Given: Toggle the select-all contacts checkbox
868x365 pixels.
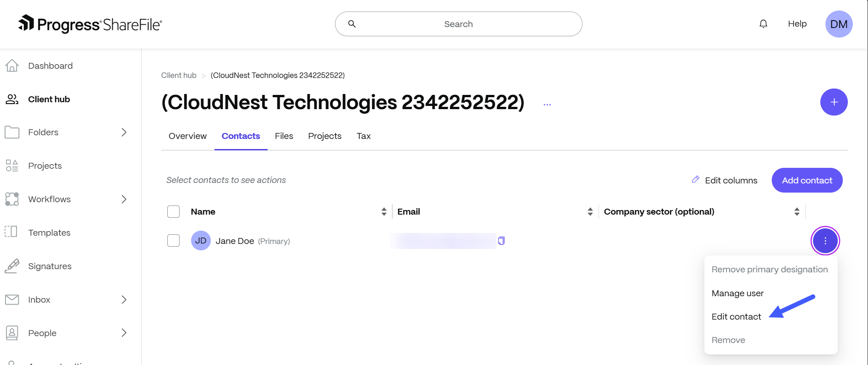Looking at the screenshot, I should pos(173,212).
